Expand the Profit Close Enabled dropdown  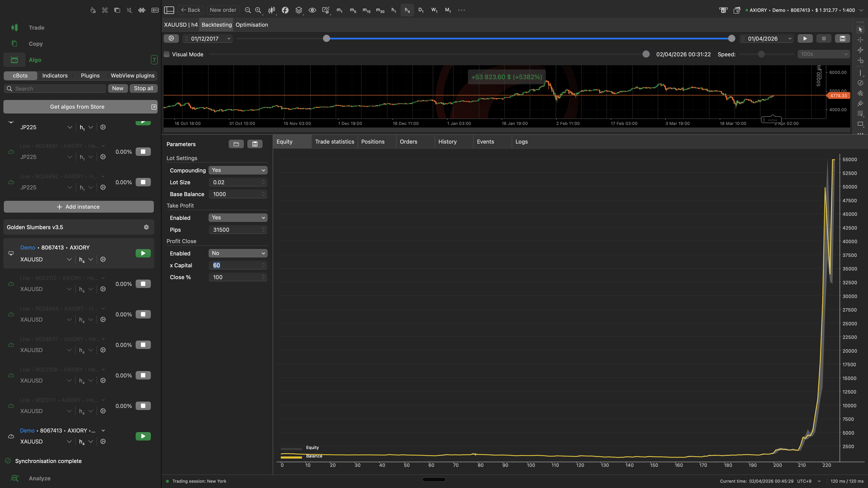(x=238, y=253)
